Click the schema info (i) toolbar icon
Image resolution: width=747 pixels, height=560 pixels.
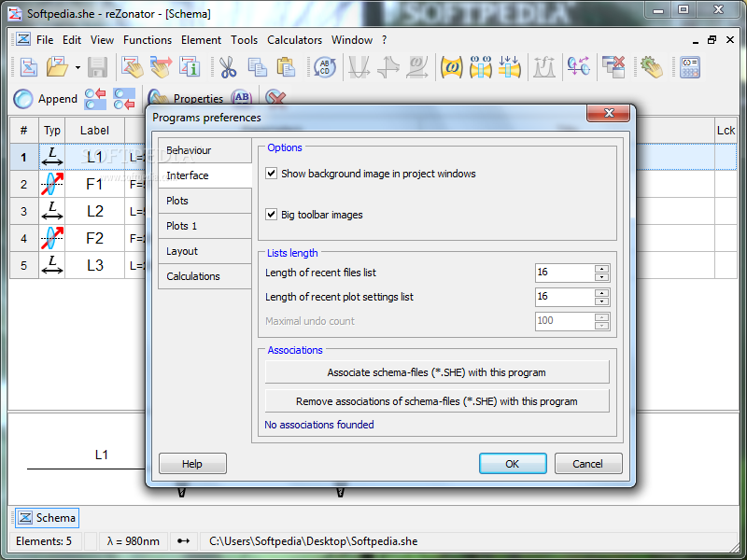tap(190, 66)
